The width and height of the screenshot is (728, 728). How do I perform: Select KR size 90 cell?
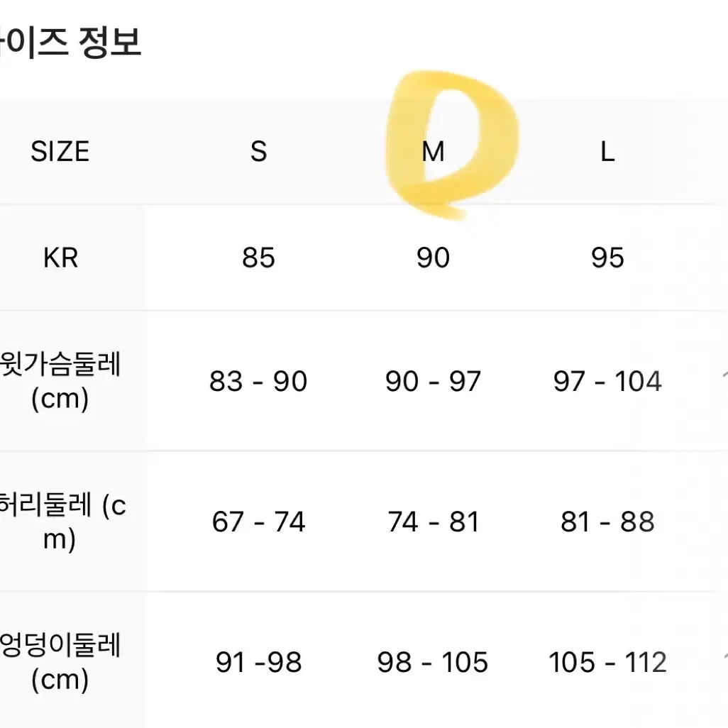click(433, 258)
